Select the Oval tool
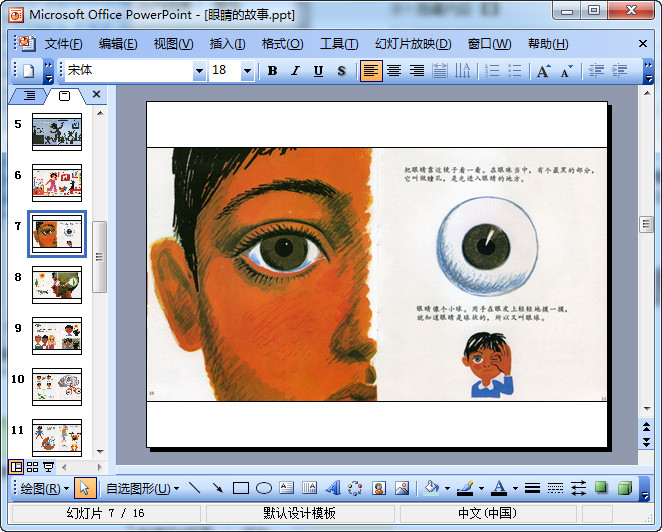662x532 pixels. 264,489
